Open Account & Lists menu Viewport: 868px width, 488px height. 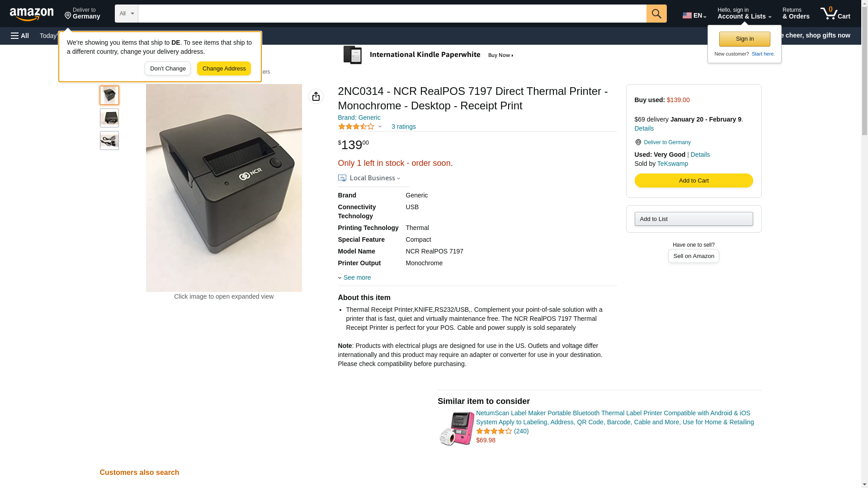744,14
